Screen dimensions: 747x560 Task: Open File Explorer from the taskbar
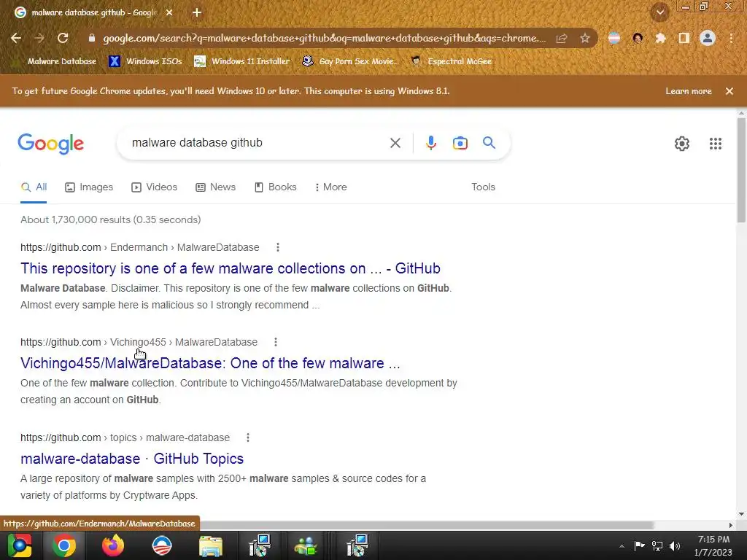(211, 545)
